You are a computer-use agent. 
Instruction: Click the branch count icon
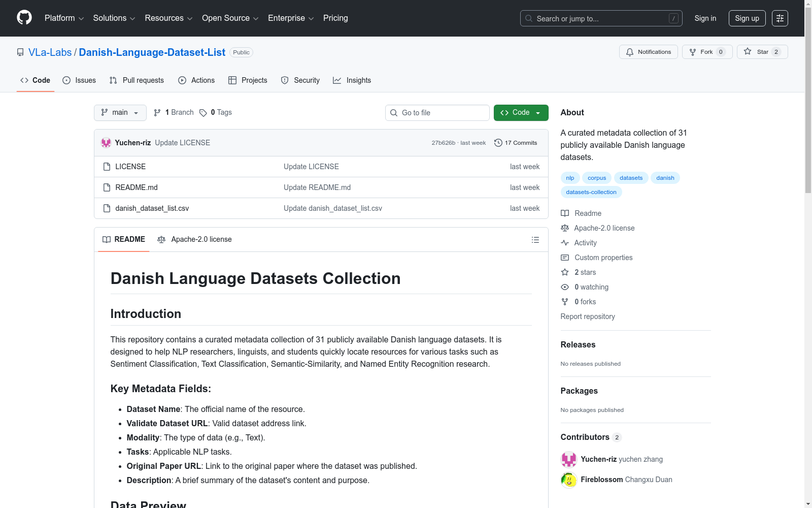(x=157, y=112)
